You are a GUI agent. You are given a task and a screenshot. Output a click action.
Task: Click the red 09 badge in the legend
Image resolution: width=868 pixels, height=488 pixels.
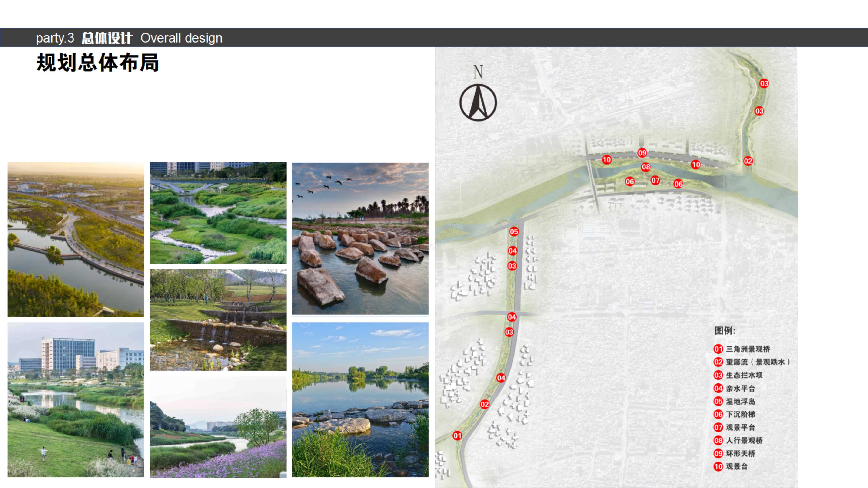point(718,453)
